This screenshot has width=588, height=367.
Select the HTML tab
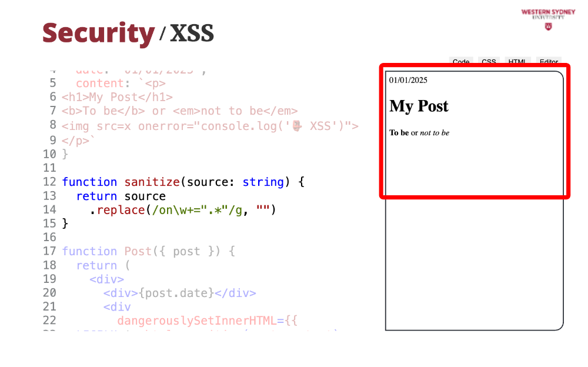coord(517,61)
